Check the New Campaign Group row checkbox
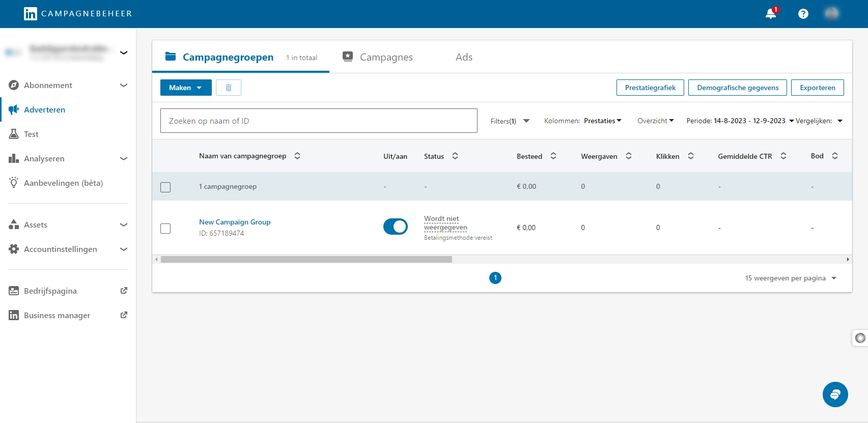 [x=165, y=229]
